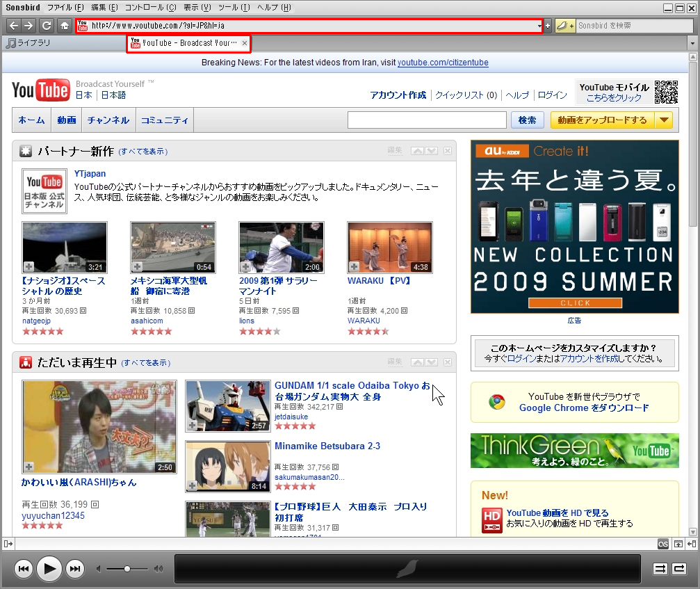Add the GUNDAM video to quicklist
Image resolution: width=700 pixels, height=589 pixels.
tap(192, 425)
